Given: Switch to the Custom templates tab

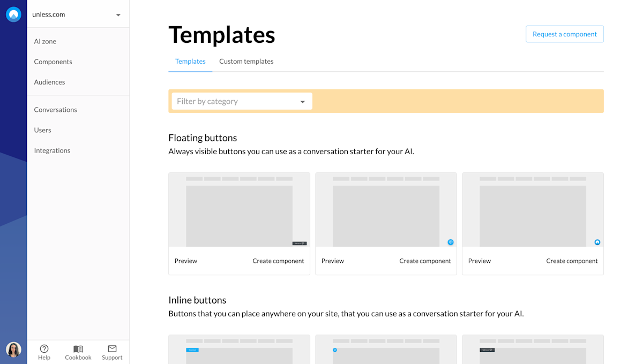Looking at the screenshot, I should [246, 61].
